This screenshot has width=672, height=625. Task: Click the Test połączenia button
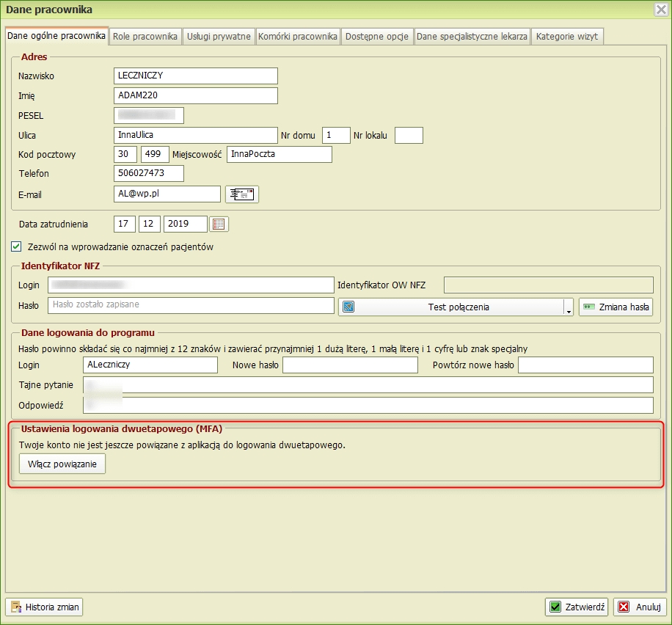pos(450,307)
